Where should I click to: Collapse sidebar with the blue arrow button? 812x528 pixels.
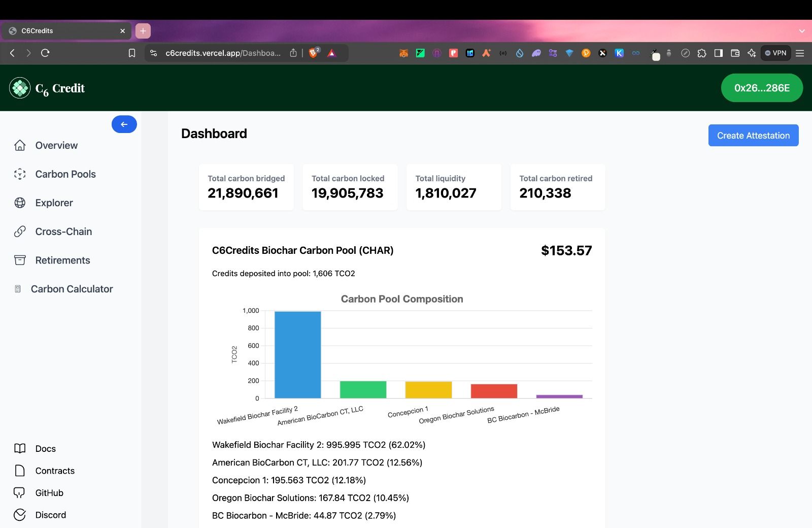124,124
